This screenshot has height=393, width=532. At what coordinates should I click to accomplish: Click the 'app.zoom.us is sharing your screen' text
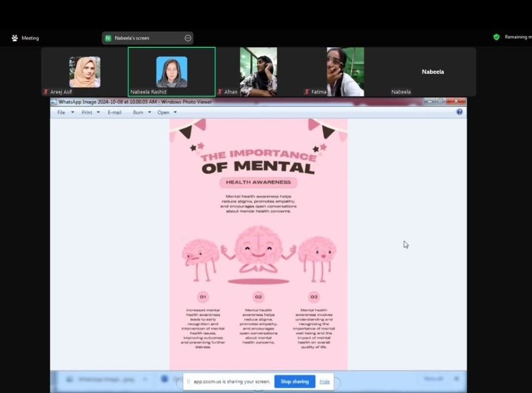coord(232,382)
